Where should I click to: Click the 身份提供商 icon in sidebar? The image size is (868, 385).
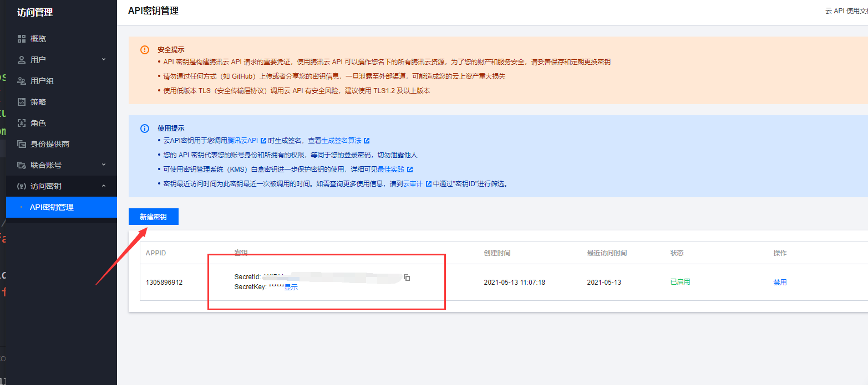[x=22, y=144]
